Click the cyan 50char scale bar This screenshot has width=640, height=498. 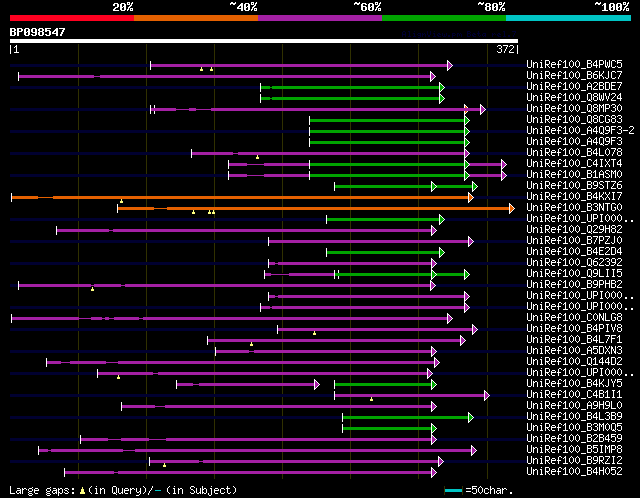[x=453, y=490]
